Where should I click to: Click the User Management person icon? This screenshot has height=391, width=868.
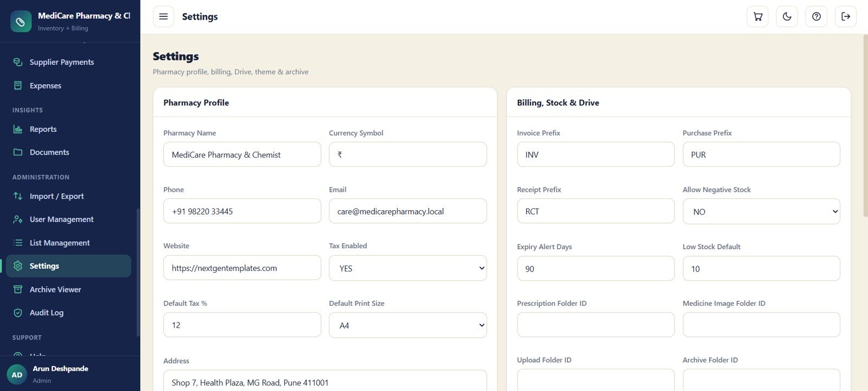coord(18,219)
